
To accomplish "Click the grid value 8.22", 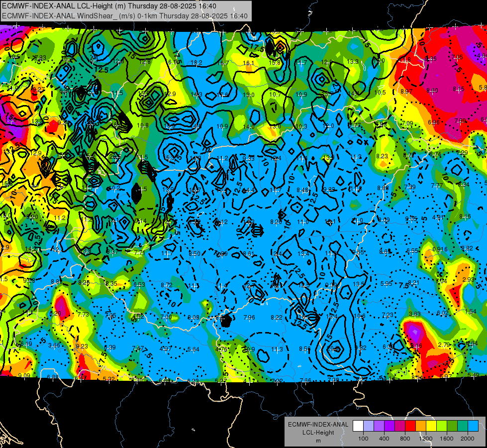I will coord(277,318).
